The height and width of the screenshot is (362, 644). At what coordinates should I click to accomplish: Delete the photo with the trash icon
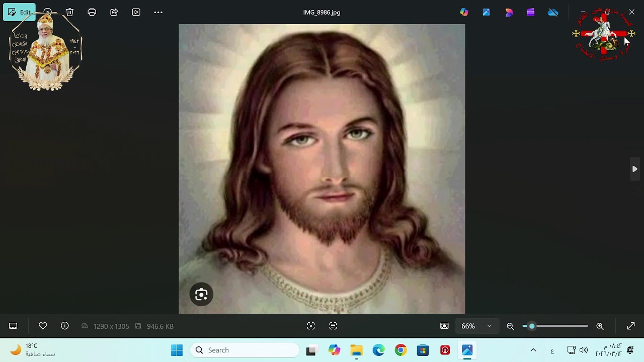[70, 12]
